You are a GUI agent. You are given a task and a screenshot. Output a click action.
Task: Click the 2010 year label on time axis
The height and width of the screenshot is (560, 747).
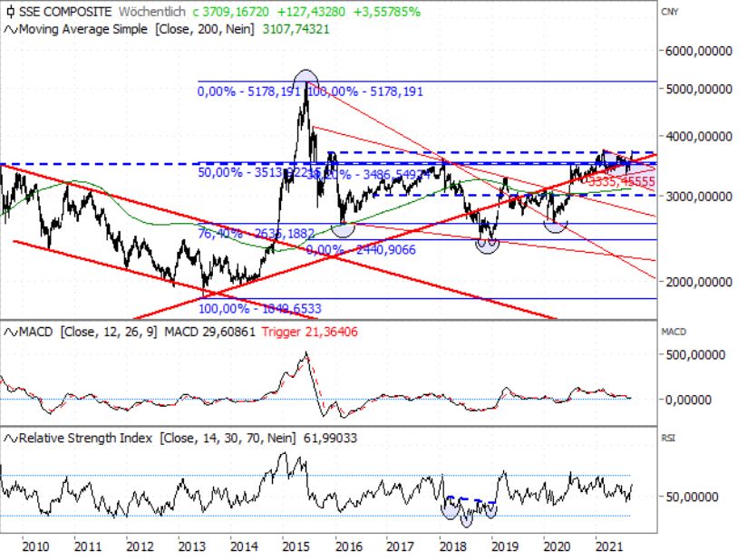(35, 546)
